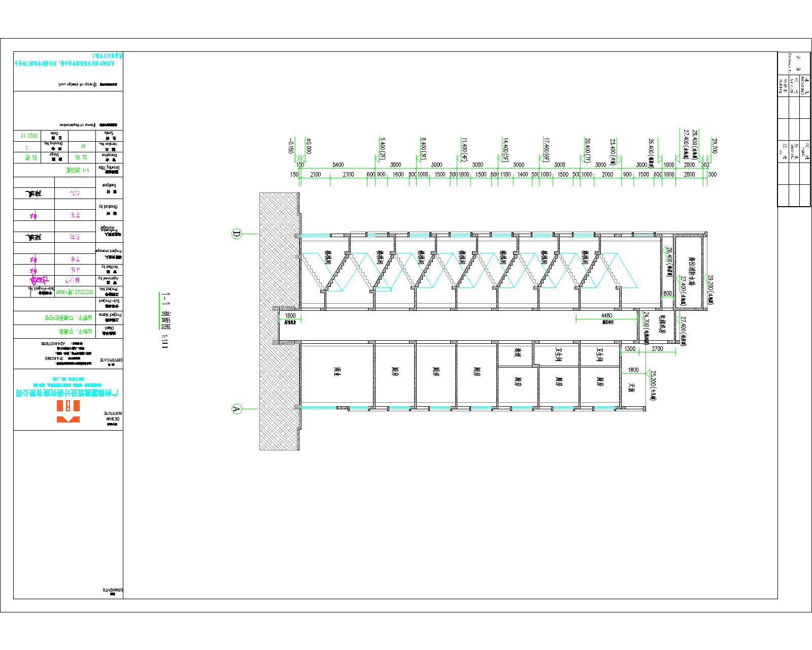
Task: Click the grid axis bubble labeled A
Action: [x=236, y=409]
